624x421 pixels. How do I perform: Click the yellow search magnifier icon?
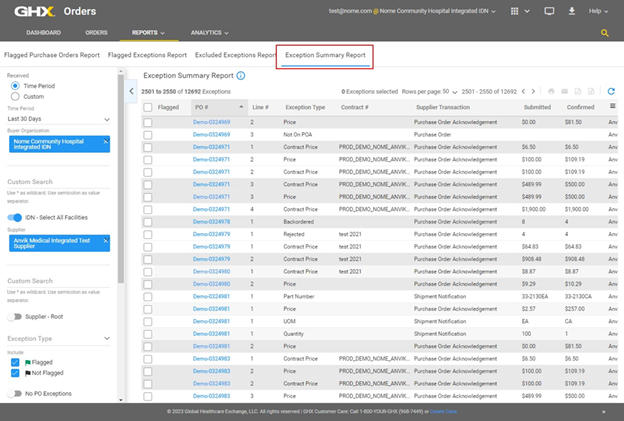[605, 33]
